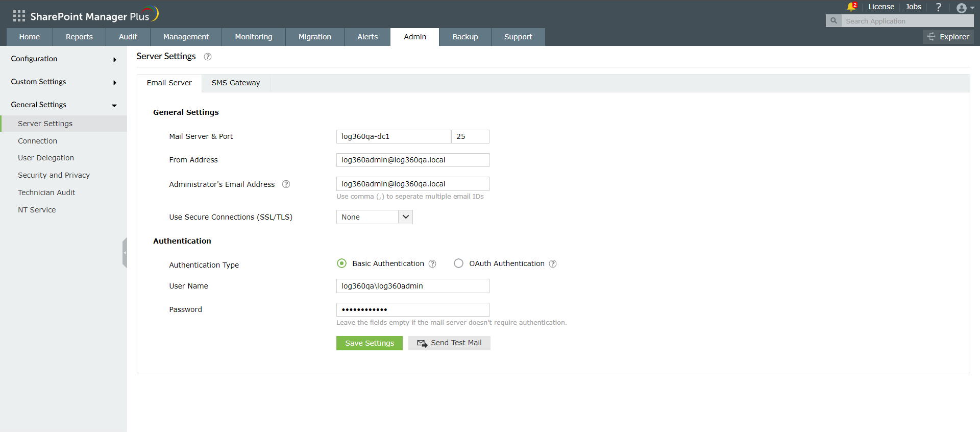Screen dimensions: 980x432
Task: Open the Use Secure Connections dropdown
Action: (x=374, y=217)
